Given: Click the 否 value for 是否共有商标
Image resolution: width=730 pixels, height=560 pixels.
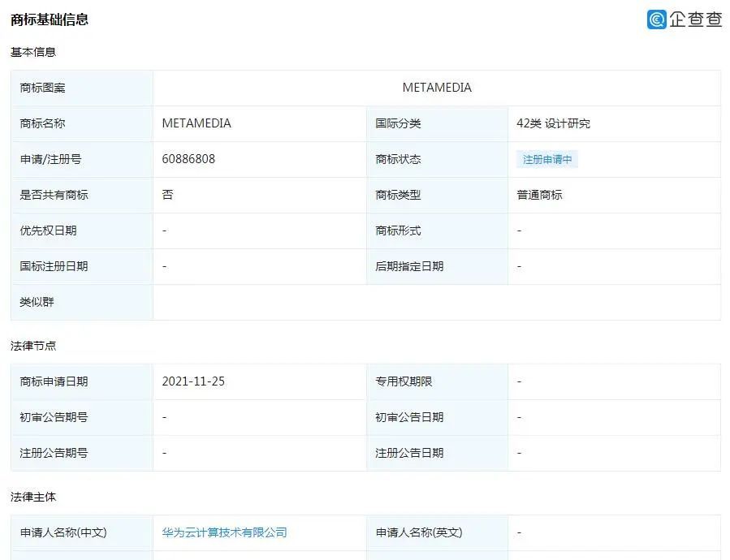Looking at the screenshot, I should 167,195.
